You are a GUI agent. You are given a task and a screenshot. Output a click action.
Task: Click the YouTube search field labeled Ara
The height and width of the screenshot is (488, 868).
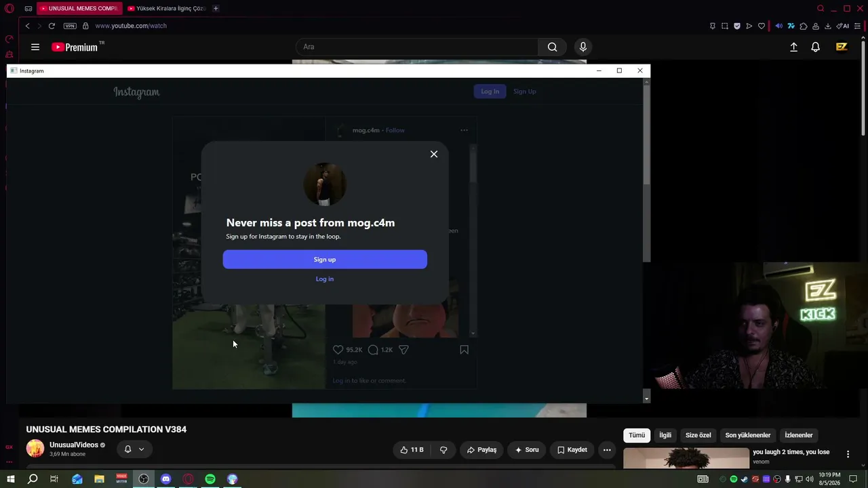(x=417, y=47)
